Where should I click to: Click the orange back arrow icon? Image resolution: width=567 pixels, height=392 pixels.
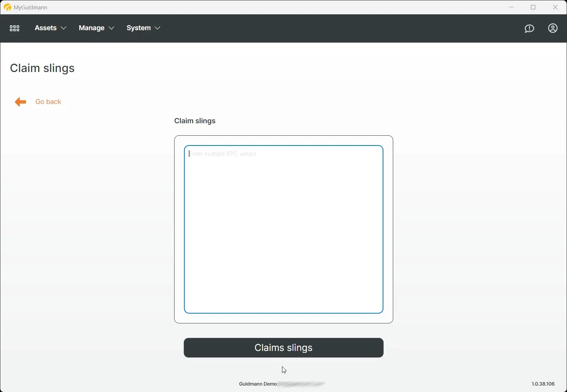[x=20, y=102]
